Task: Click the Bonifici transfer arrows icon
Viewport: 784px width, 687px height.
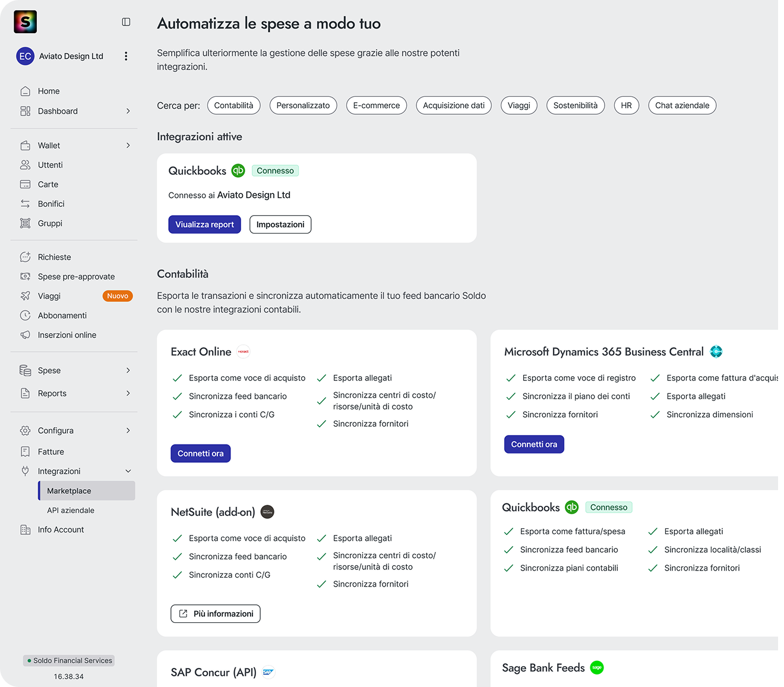Action: (25, 204)
